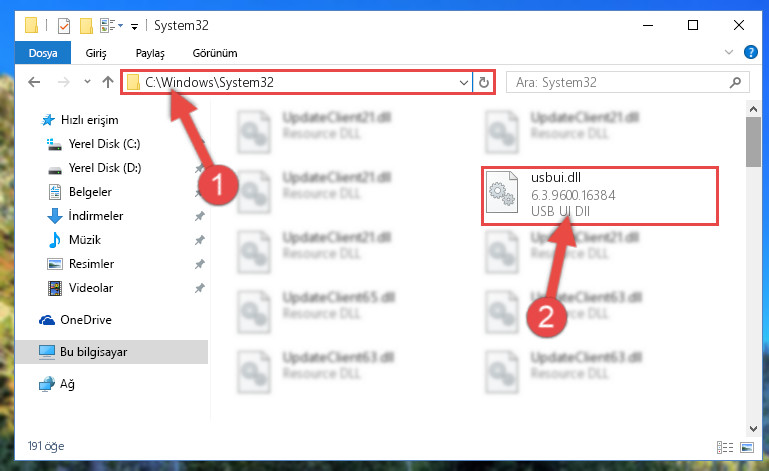Open recent locations dropdown arrow
Image resolution: width=769 pixels, height=471 pixels.
click(87, 81)
